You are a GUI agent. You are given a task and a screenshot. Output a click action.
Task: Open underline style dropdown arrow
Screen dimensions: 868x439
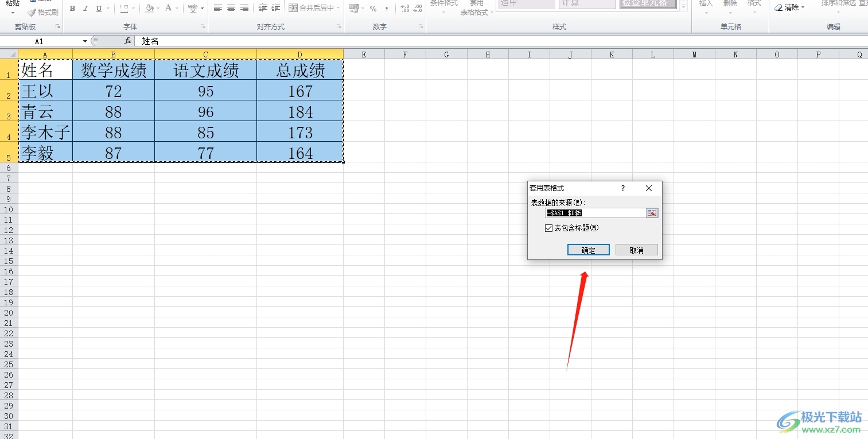coord(108,9)
